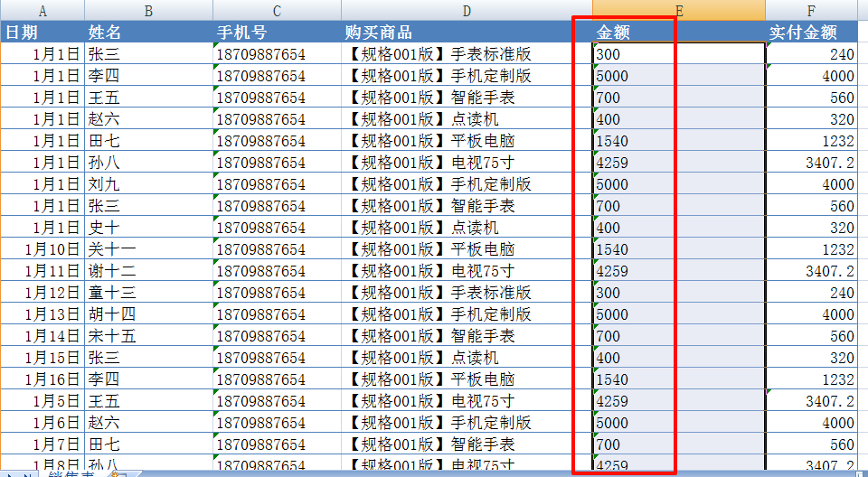Image resolution: width=868 pixels, height=477 pixels.
Task: Click paid amount 240 in 童十三's row
Action: point(812,292)
